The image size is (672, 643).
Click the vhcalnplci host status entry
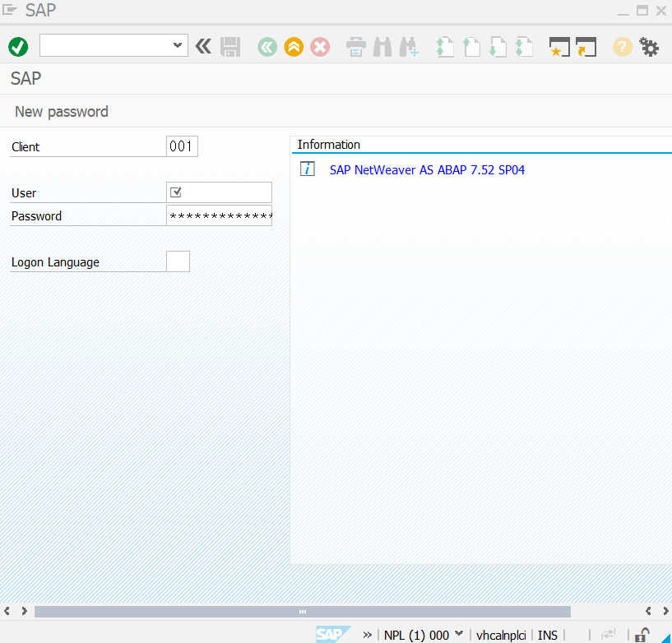click(x=501, y=636)
